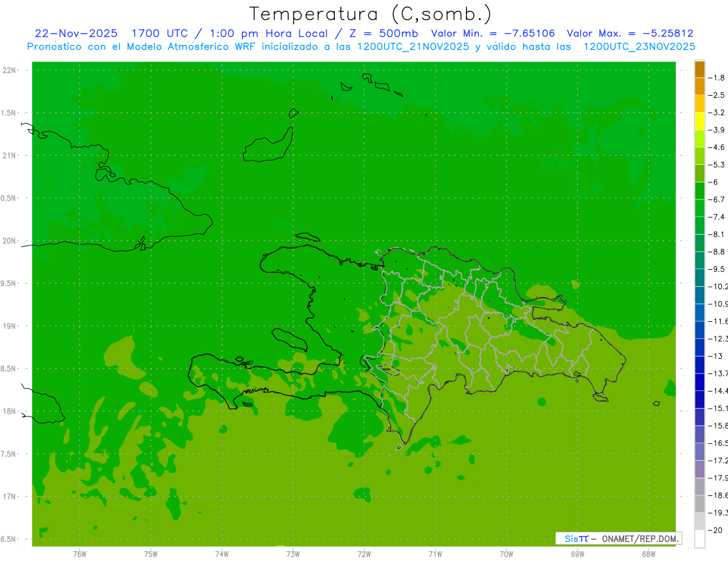This screenshot has height=562, width=728.
Task: Click the "18N" latitude label
Action: pyautogui.click(x=9, y=412)
